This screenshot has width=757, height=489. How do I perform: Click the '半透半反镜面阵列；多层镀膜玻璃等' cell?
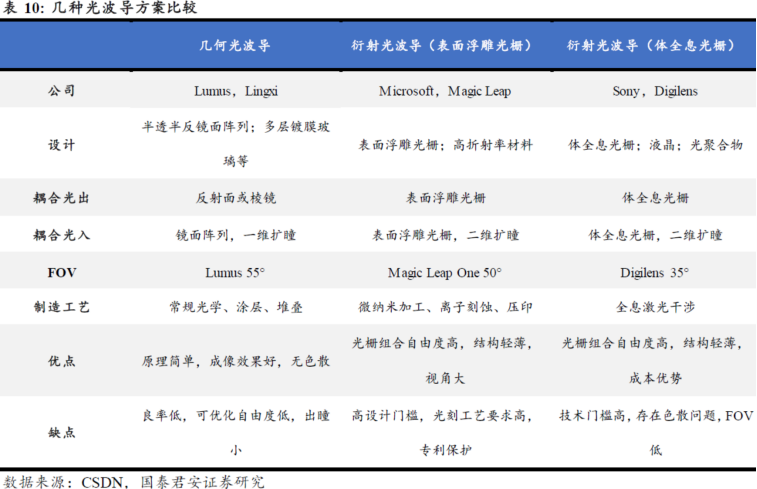236,143
